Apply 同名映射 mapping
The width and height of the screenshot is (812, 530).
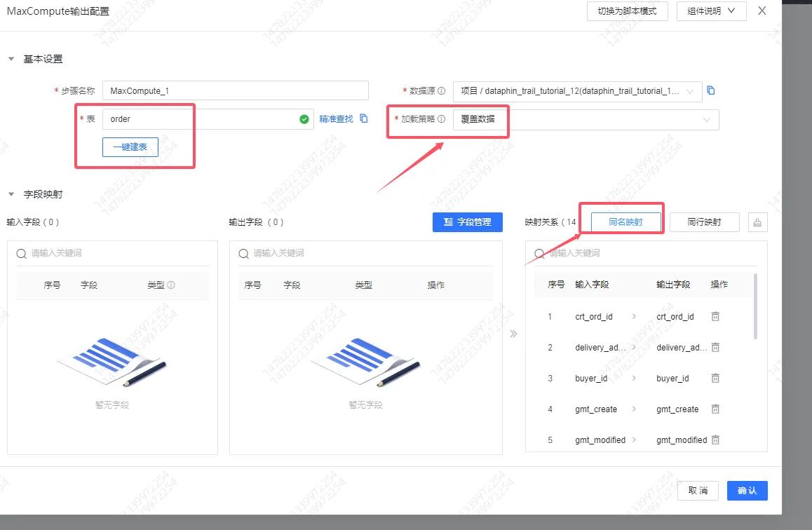[625, 222]
